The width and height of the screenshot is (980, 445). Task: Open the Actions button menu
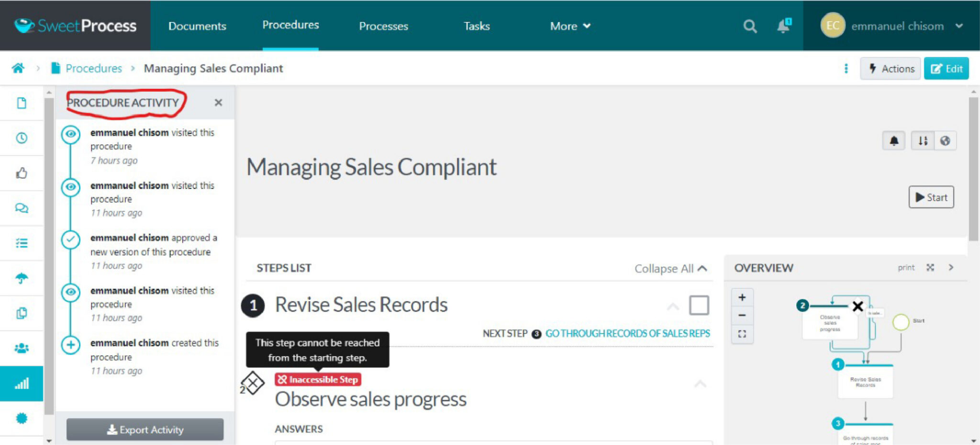point(891,68)
